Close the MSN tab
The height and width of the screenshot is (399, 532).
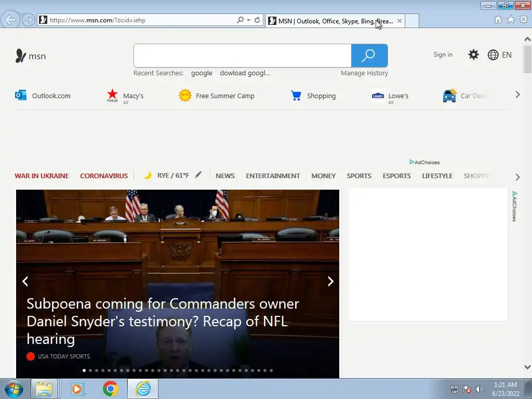click(400, 21)
